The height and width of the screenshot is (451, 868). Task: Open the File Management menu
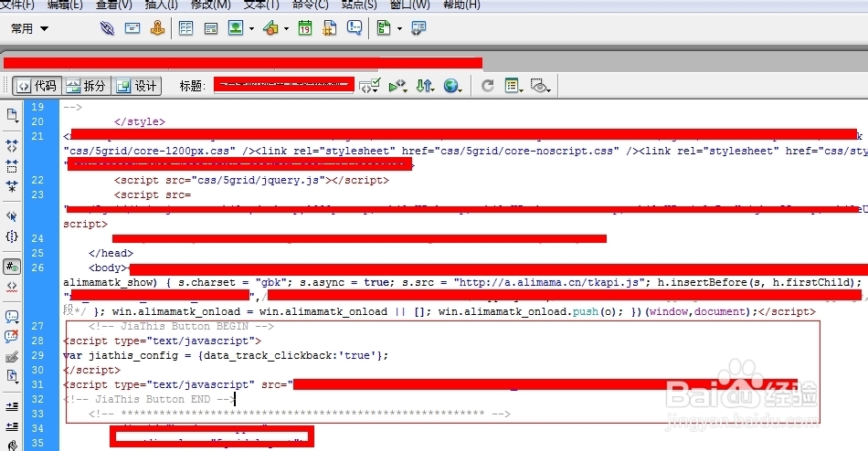coord(425,86)
